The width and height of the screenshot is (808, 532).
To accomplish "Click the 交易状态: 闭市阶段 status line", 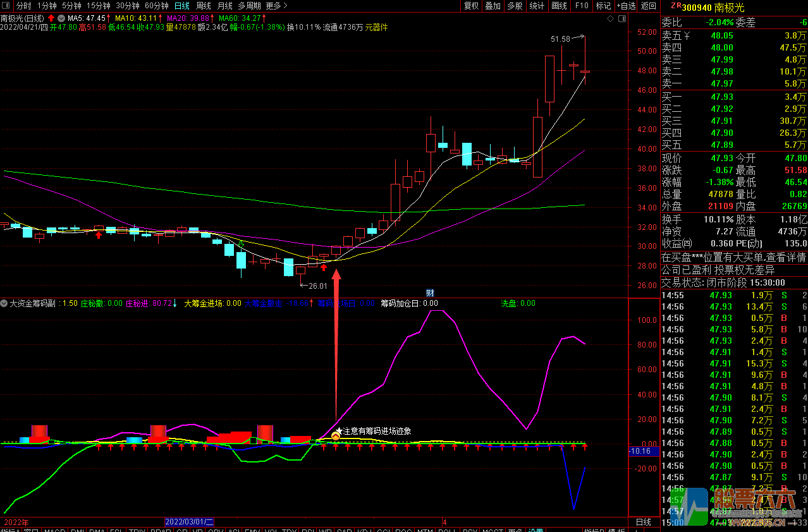I will pyautogui.click(x=723, y=282).
